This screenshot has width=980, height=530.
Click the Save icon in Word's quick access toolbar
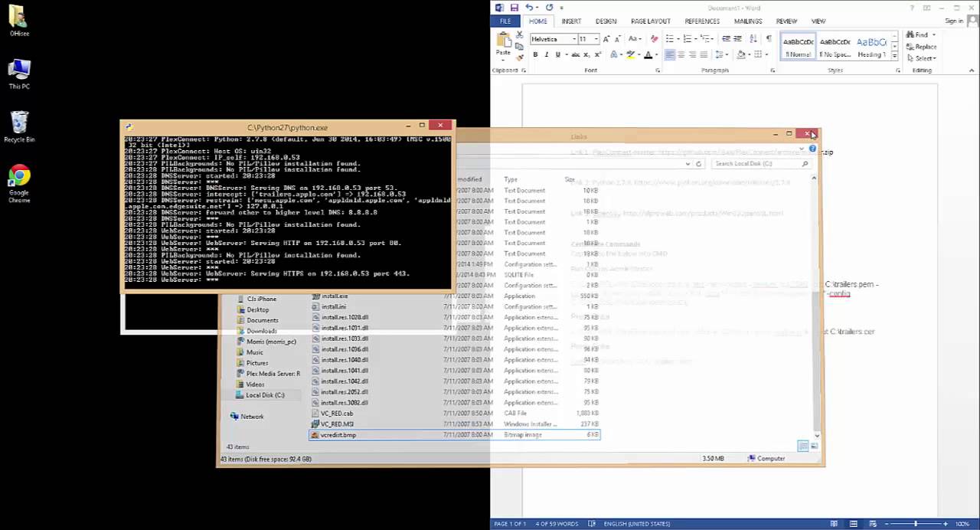pos(514,8)
